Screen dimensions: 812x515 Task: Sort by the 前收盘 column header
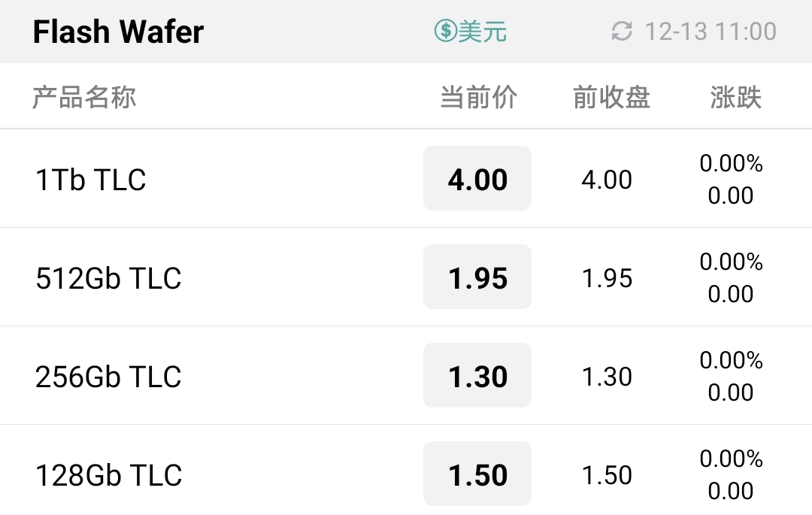[x=611, y=97]
